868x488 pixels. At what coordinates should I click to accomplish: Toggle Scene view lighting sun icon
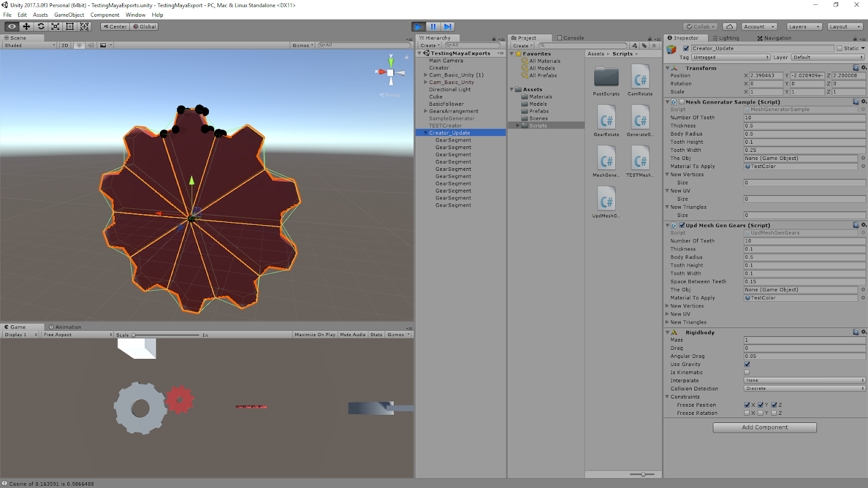[x=79, y=46]
